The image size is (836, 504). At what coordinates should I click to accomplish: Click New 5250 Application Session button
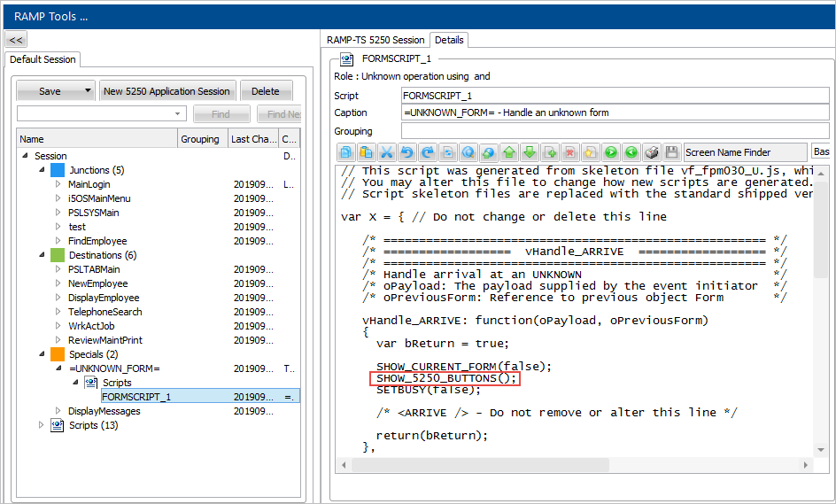166,91
